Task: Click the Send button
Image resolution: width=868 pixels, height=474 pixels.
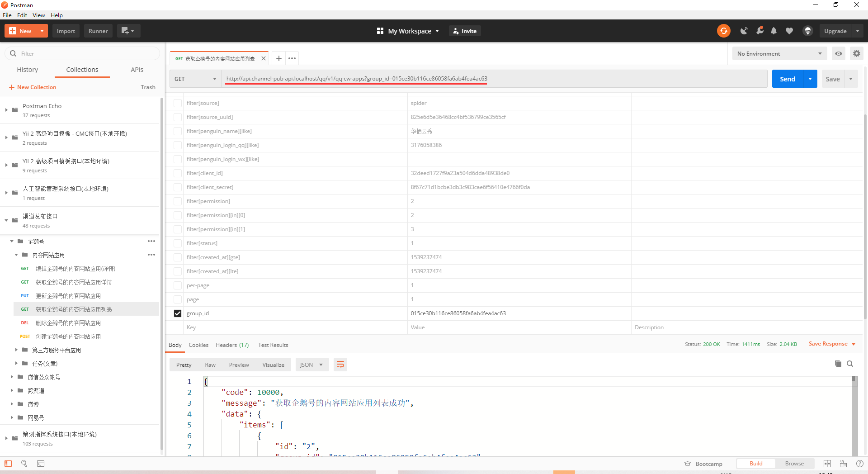Action: 787,79
